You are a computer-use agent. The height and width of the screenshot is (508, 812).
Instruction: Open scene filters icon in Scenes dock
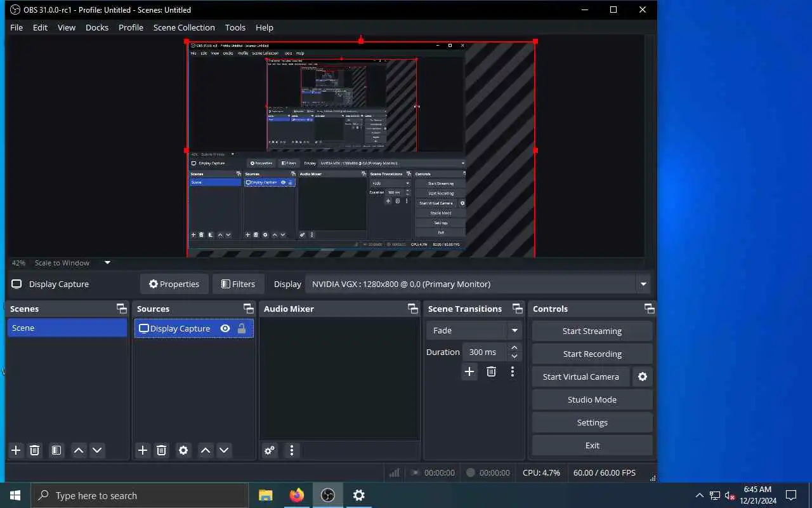click(x=56, y=450)
